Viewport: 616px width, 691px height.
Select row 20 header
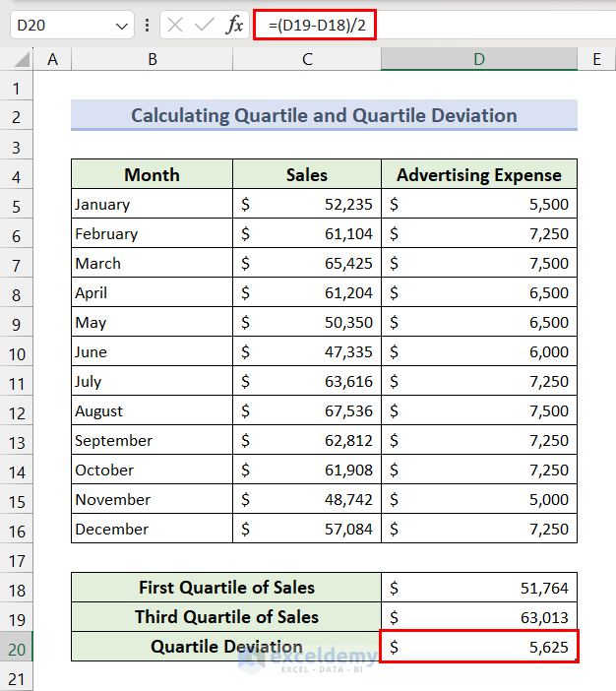click(x=16, y=648)
